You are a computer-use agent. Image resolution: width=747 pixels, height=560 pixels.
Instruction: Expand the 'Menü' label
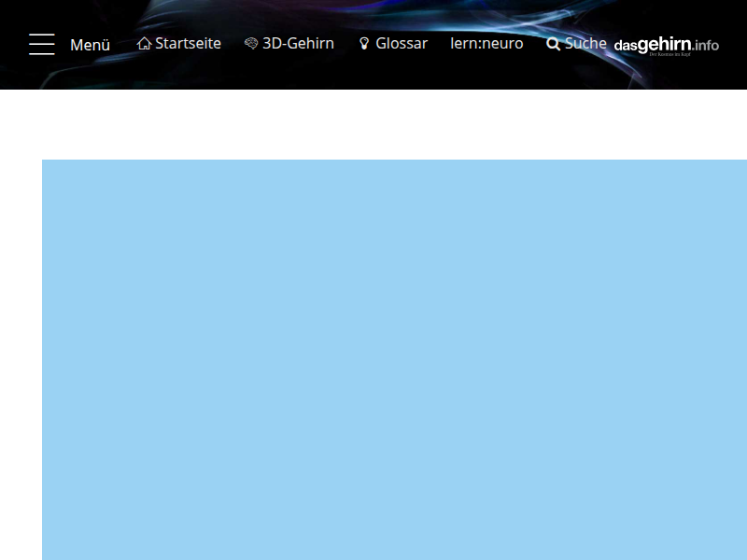point(91,45)
